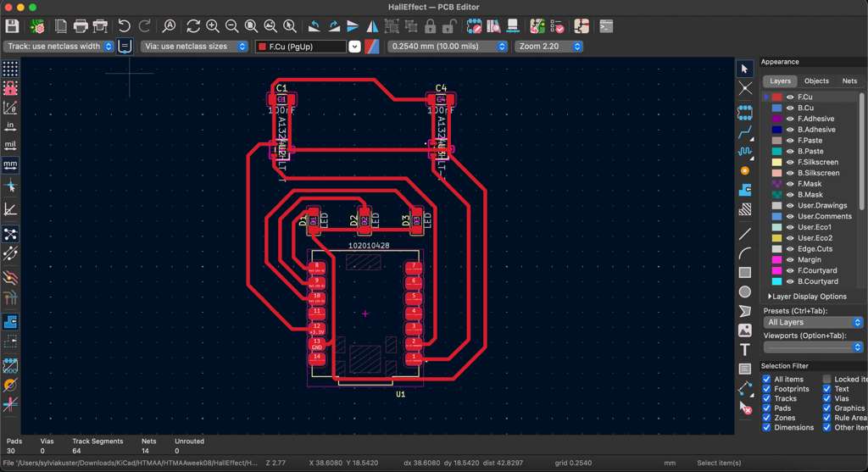Open the scripting console icon

coord(606,26)
